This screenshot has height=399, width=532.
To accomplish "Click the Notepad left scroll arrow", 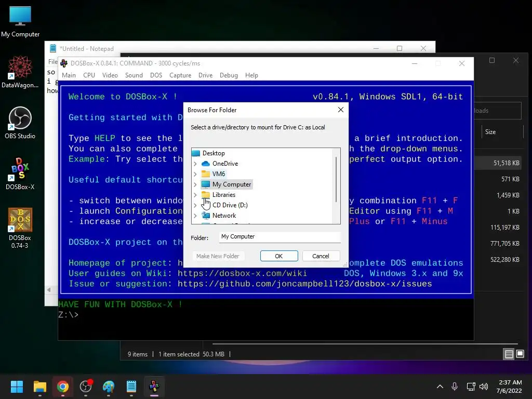I will tap(49, 289).
